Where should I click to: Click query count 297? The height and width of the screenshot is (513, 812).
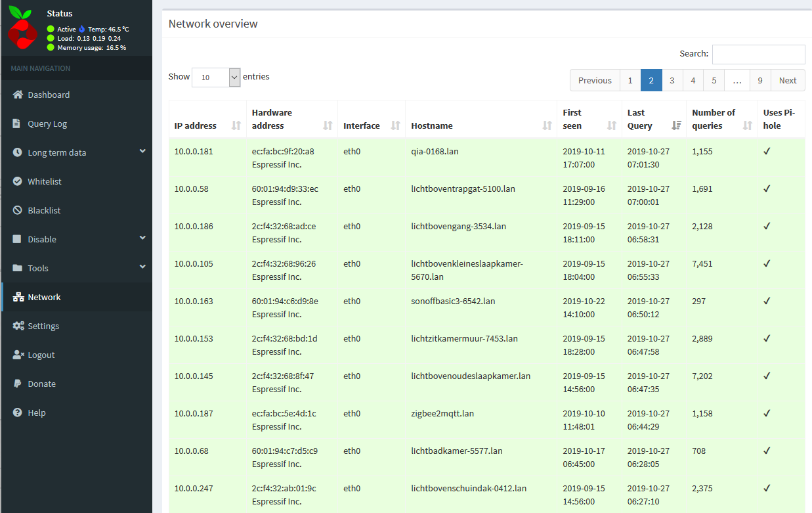click(699, 301)
